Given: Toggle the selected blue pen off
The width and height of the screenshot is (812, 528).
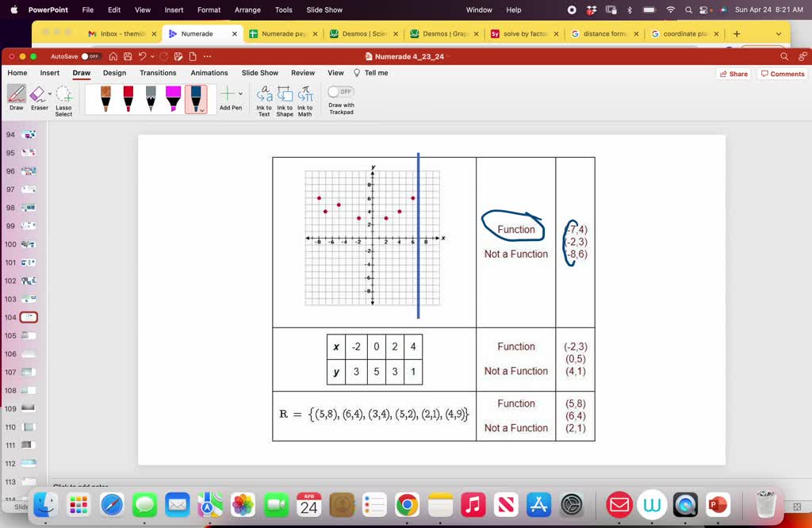Looking at the screenshot, I should pyautogui.click(x=195, y=97).
